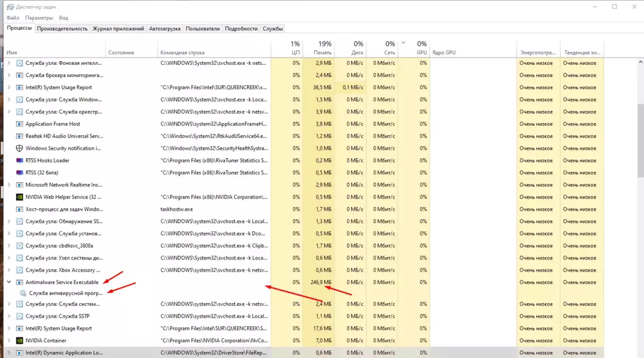The width and height of the screenshot is (644, 358).
Task: Expand the Служба брокера мониторинга row
Action: click(x=9, y=75)
